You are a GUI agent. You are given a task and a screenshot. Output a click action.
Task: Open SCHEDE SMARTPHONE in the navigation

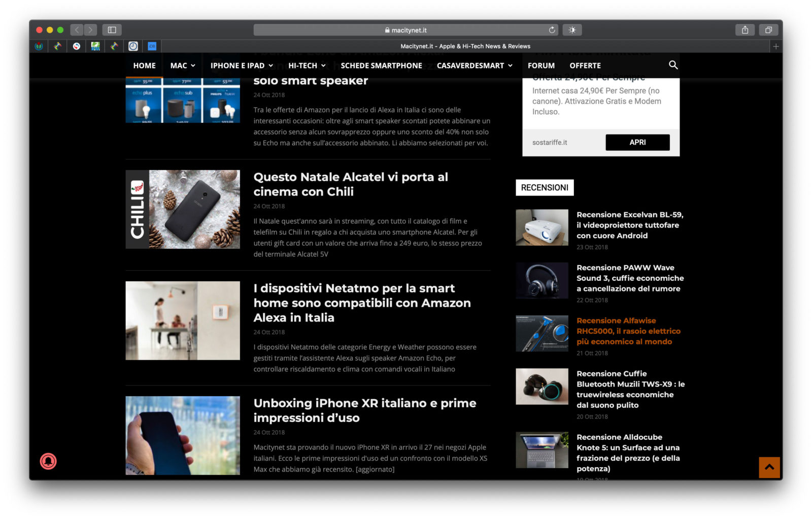(382, 66)
